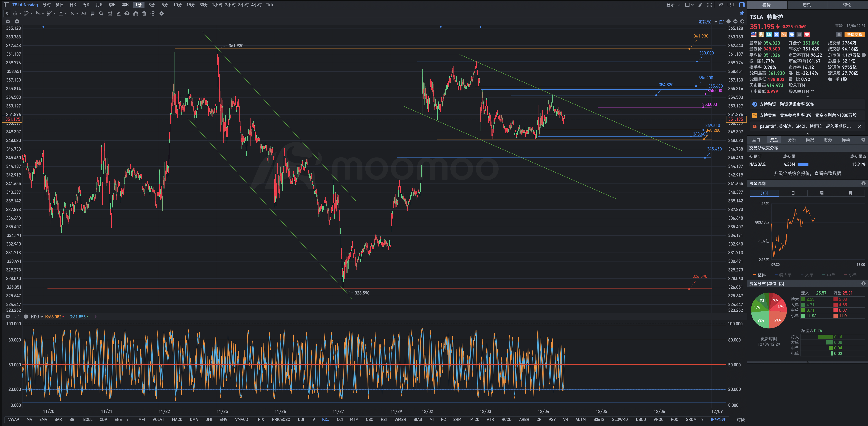Screen dimensions: 868x426
Task: Open KDJ indicator settings gear
Action: 8,316
